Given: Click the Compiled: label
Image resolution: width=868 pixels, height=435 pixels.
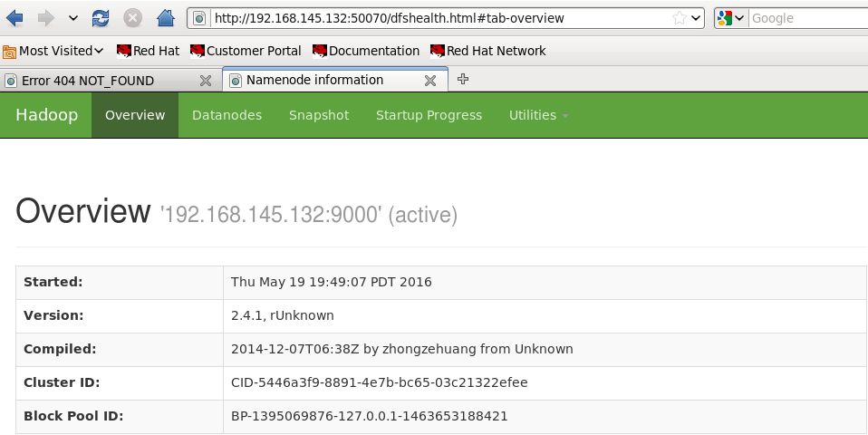Looking at the screenshot, I should (x=60, y=349).
